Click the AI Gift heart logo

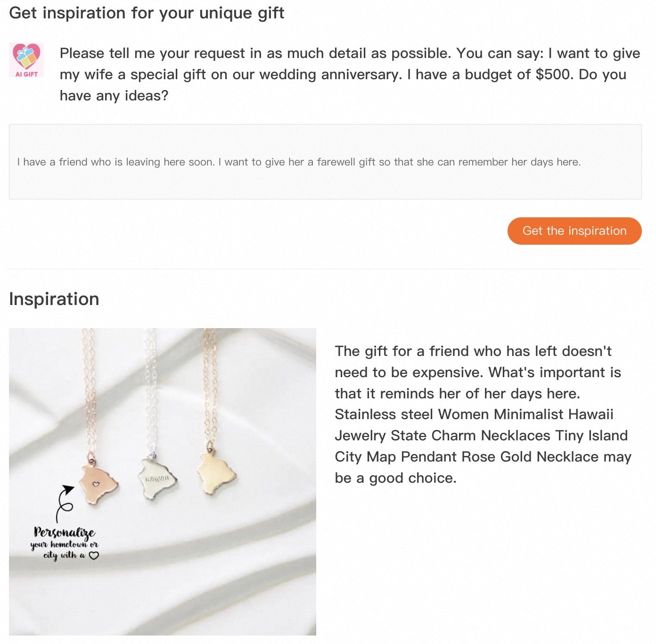(26, 56)
